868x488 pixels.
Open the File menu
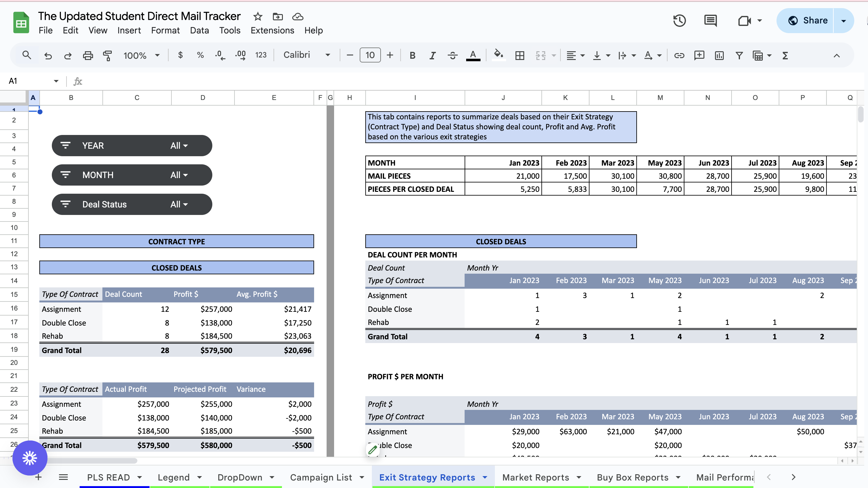coord(46,30)
